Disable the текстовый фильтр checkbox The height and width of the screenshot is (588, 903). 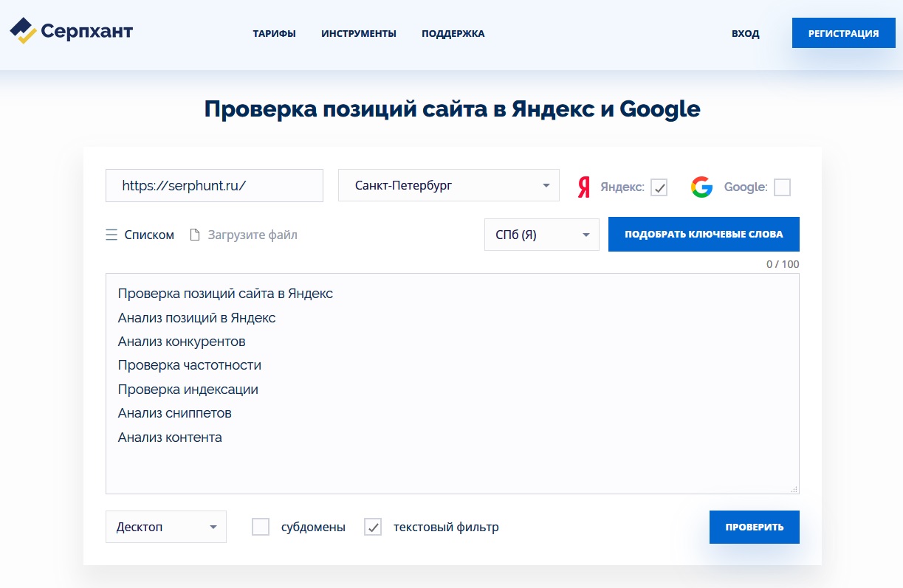coord(373,527)
